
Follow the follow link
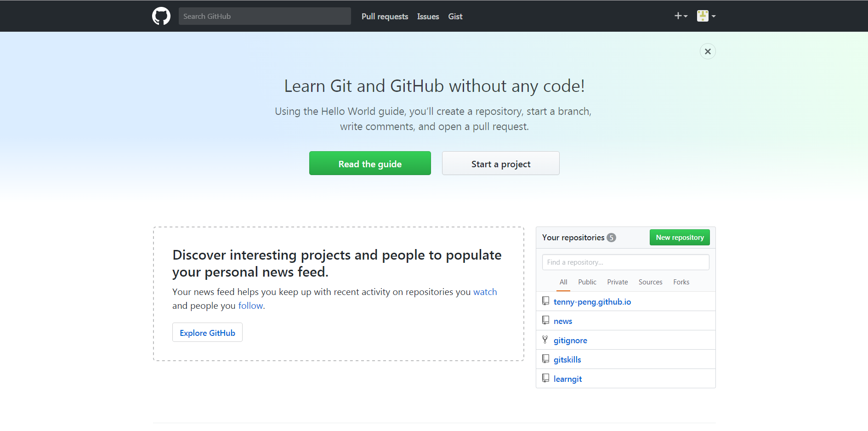coord(250,306)
